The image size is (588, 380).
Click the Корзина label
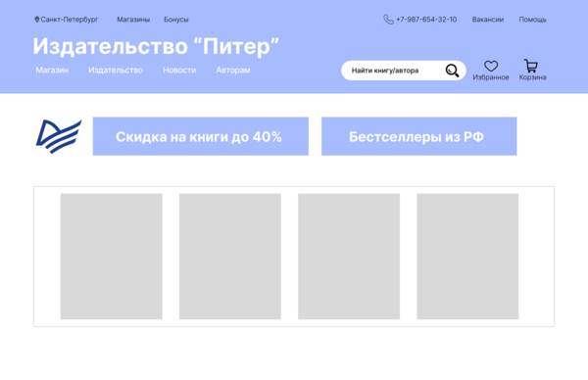pos(532,77)
